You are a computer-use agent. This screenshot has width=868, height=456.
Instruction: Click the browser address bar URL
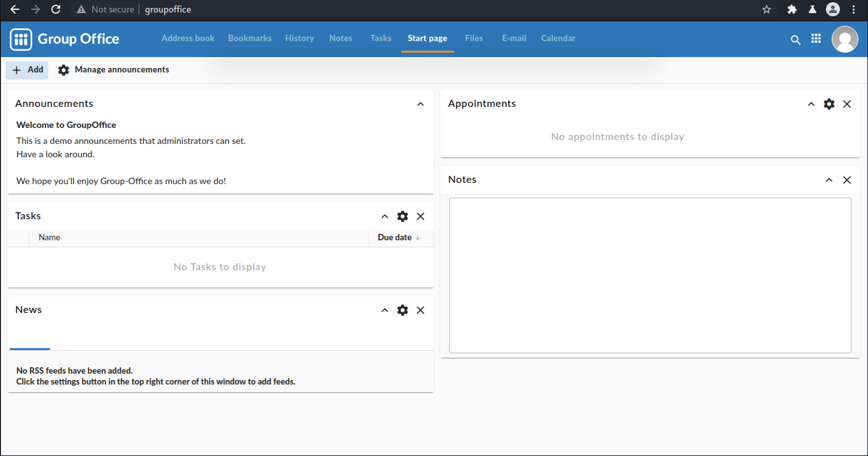(x=168, y=10)
